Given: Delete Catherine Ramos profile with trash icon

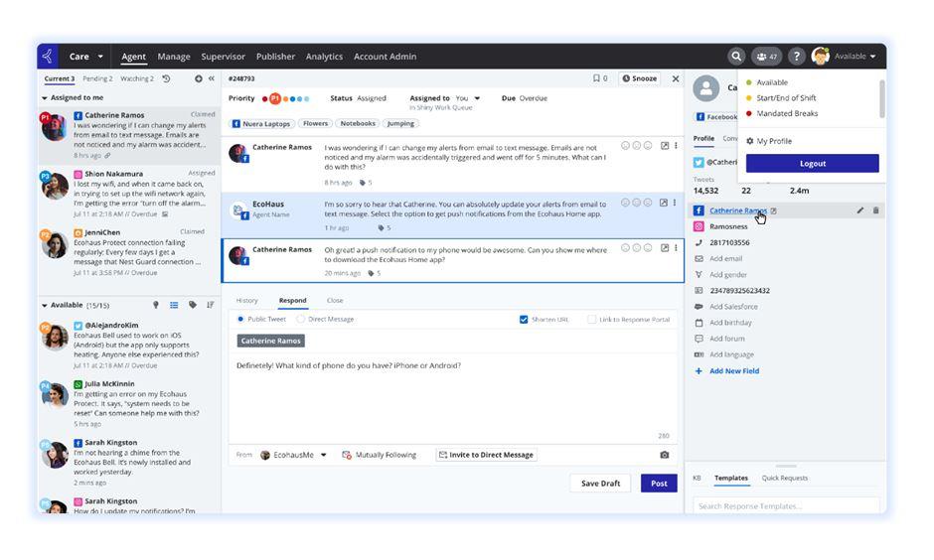Looking at the screenshot, I should [x=875, y=210].
